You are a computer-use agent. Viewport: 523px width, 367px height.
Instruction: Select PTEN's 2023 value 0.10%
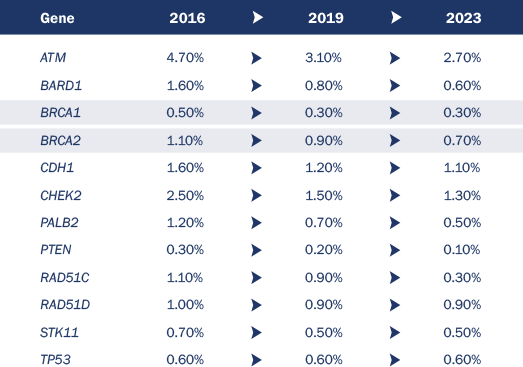462,250
